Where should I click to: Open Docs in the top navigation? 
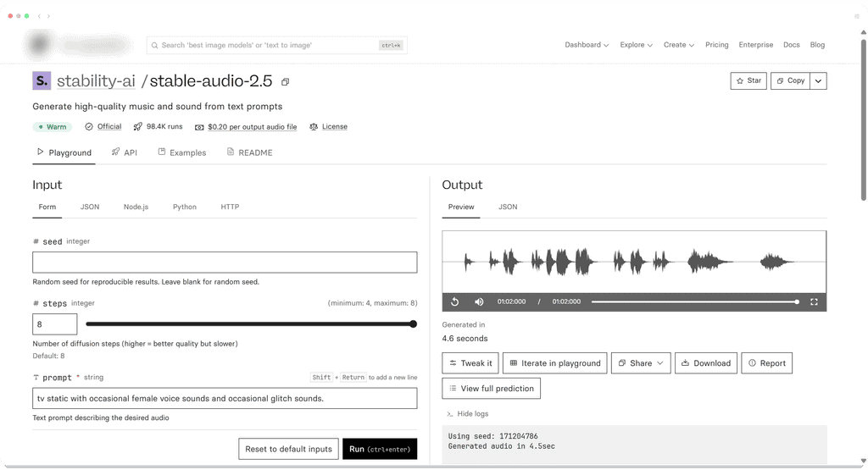792,45
